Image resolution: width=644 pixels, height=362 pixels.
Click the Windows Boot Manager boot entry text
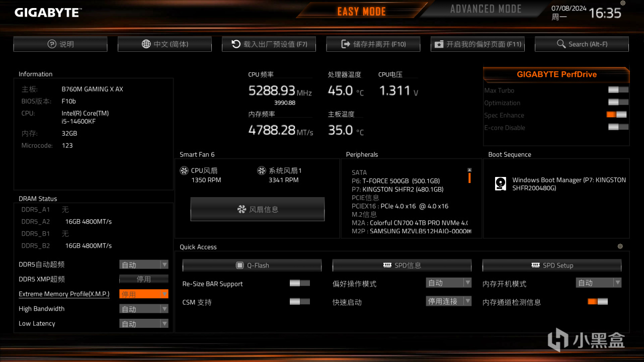[x=569, y=184]
